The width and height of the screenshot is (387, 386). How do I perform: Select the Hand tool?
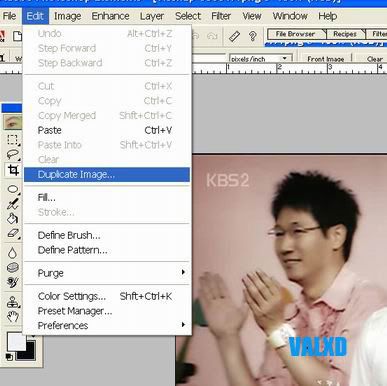(13, 316)
